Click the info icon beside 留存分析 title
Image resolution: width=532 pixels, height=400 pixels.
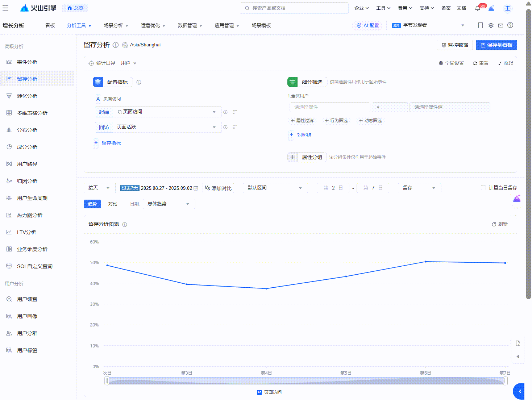point(116,45)
